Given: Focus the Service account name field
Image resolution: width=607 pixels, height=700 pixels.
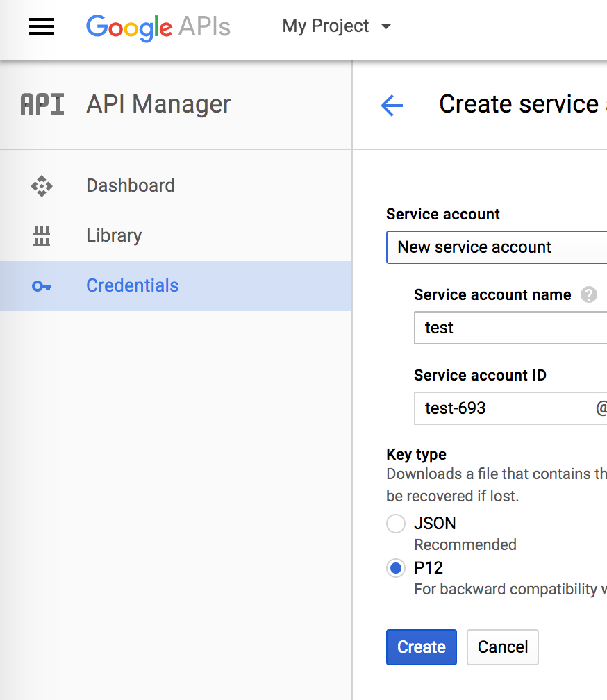Looking at the screenshot, I should tap(510, 328).
